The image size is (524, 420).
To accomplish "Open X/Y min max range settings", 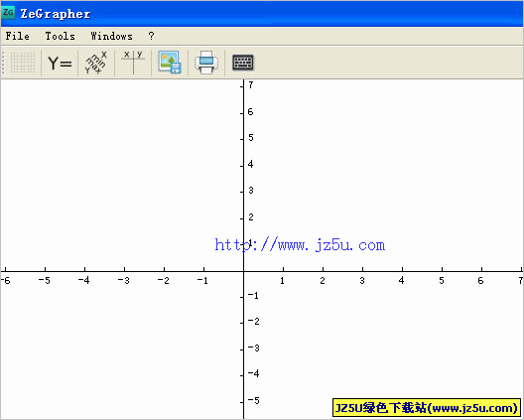I will tap(96, 63).
